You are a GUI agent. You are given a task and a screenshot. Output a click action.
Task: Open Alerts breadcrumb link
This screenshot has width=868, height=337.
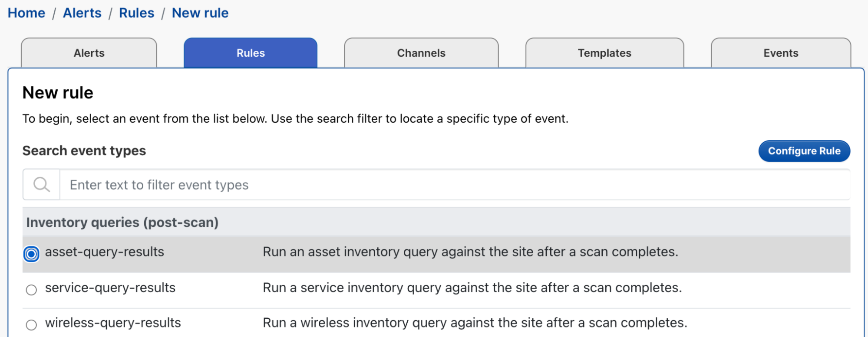(x=82, y=13)
